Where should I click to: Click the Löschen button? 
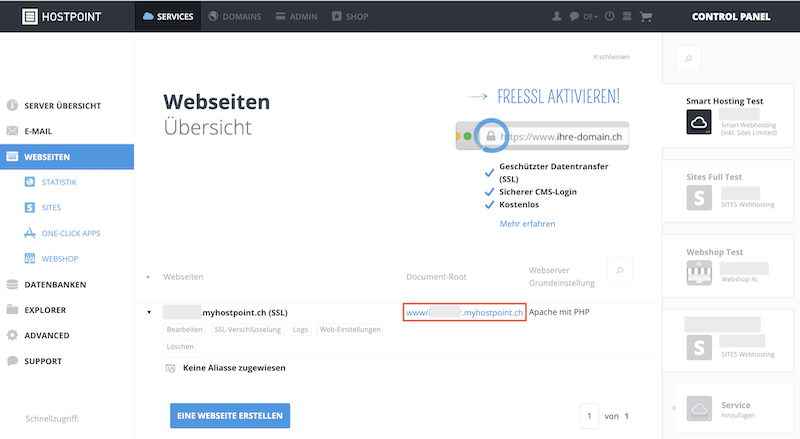point(180,346)
